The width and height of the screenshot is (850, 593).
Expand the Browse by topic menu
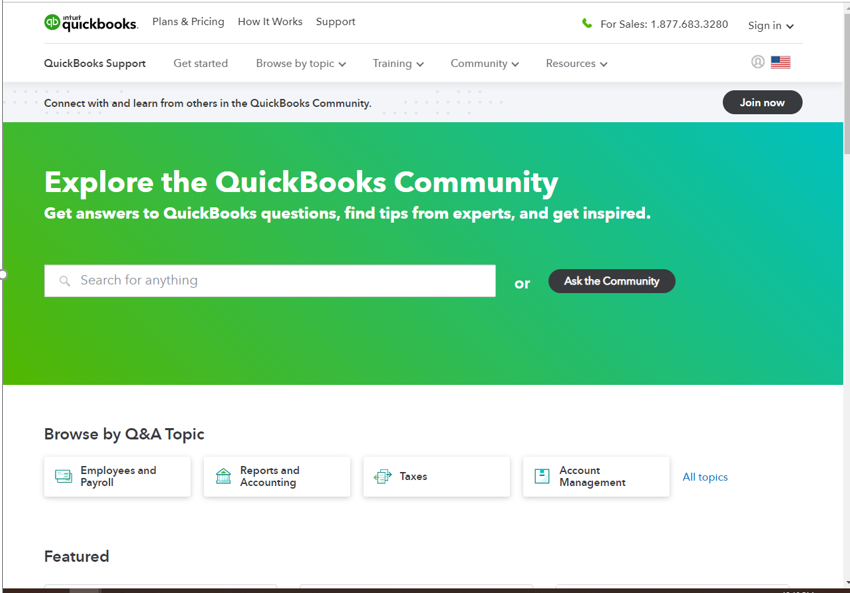[301, 63]
